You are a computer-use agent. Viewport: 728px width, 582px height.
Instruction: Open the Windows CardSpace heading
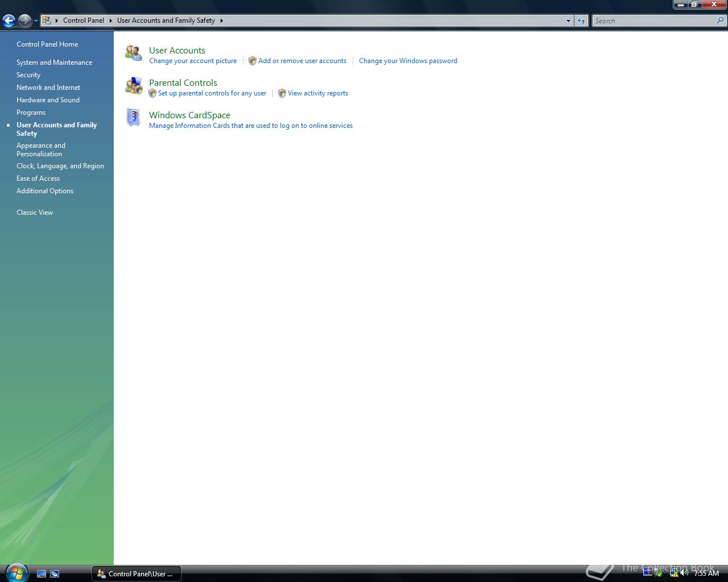tap(189, 115)
